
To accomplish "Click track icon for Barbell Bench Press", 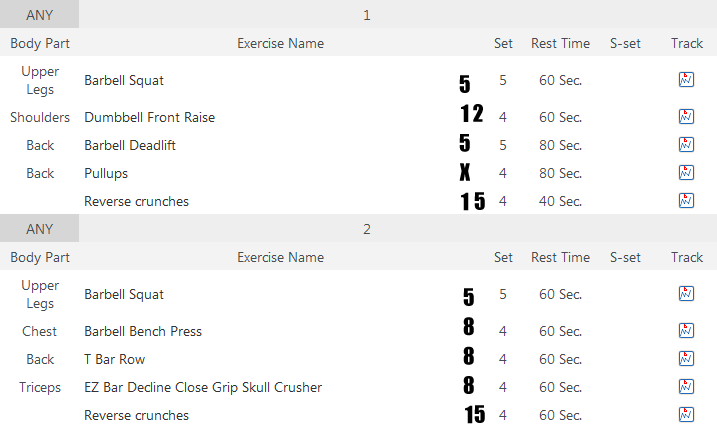I will pyautogui.click(x=686, y=331).
